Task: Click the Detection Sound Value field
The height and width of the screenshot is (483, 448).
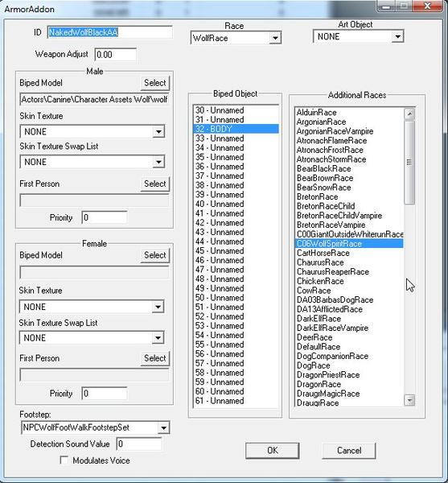Action: click(x=139, y=444)
